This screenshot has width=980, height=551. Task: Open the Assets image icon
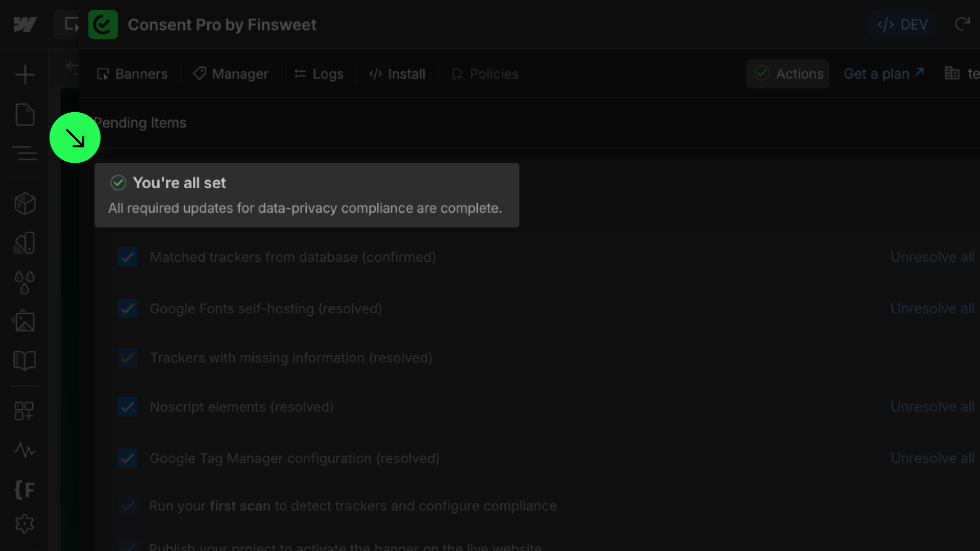(x=24, y=321)
